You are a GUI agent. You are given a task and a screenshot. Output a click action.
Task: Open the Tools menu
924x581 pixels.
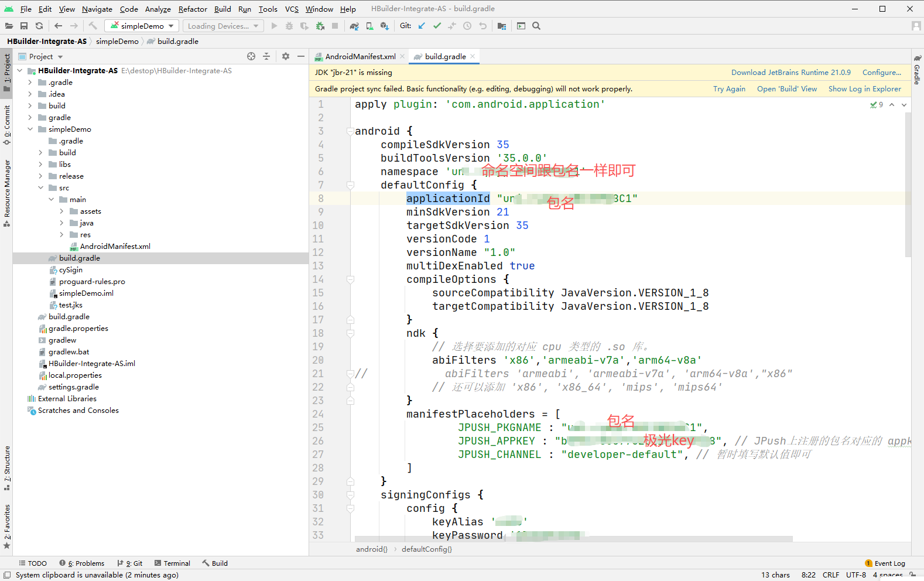click(x=268, y=9)
